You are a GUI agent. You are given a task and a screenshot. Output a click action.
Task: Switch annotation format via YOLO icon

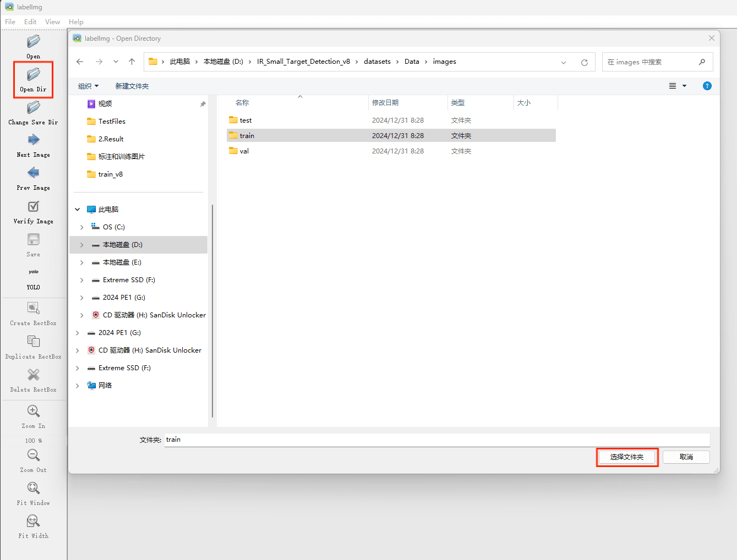[34, 273]
